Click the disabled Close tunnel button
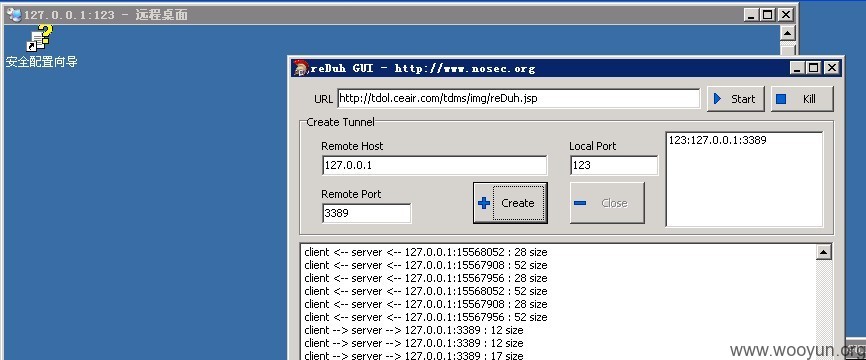Viewport: 866px width, 360px height. (x=607, y=203)
